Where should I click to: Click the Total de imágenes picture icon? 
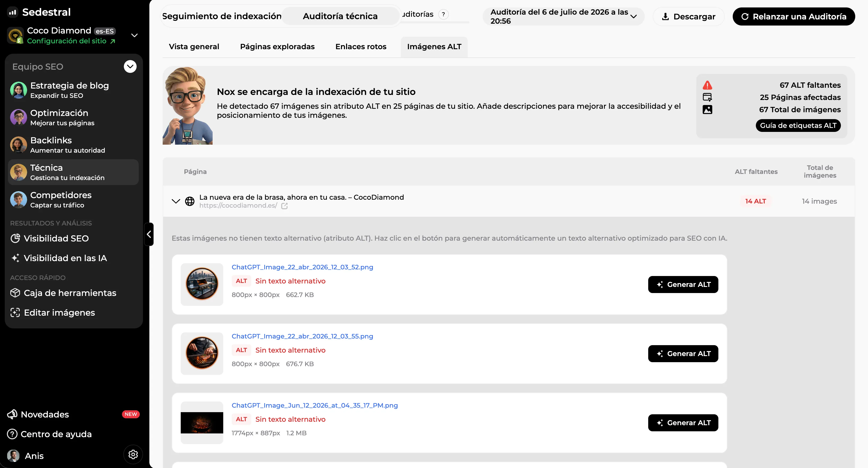pos(707,110)
